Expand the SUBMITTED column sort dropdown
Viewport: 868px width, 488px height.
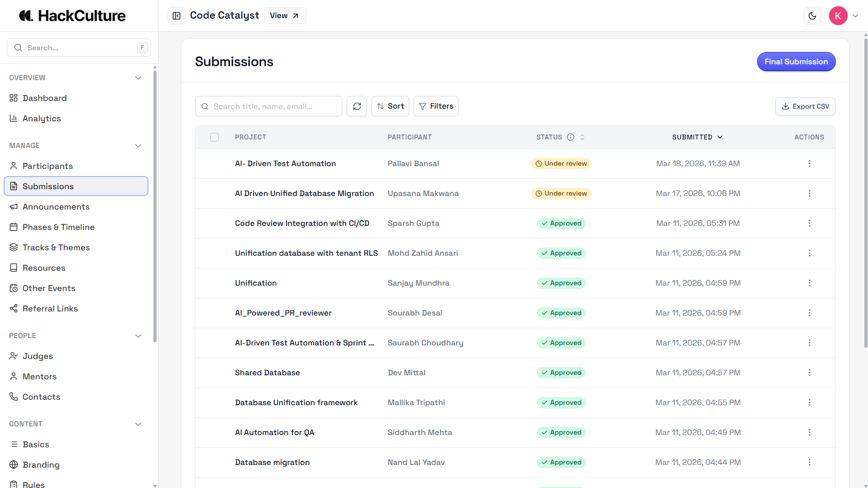pyautogui.click(x=720, y=137)
